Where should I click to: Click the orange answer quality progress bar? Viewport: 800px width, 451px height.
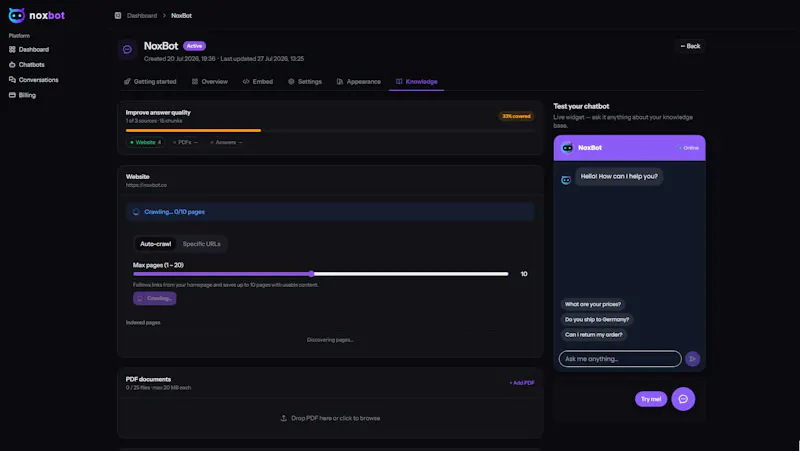coord(193,131)
